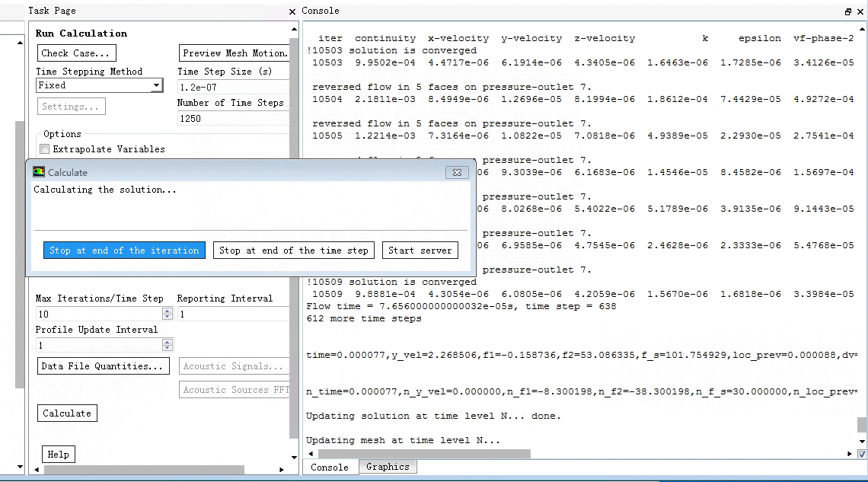This screenshot has height=482, width=868.
Task: Enable Extrapolate Variables checkbox
Action: pyautogui.click(x=45, y=149)
